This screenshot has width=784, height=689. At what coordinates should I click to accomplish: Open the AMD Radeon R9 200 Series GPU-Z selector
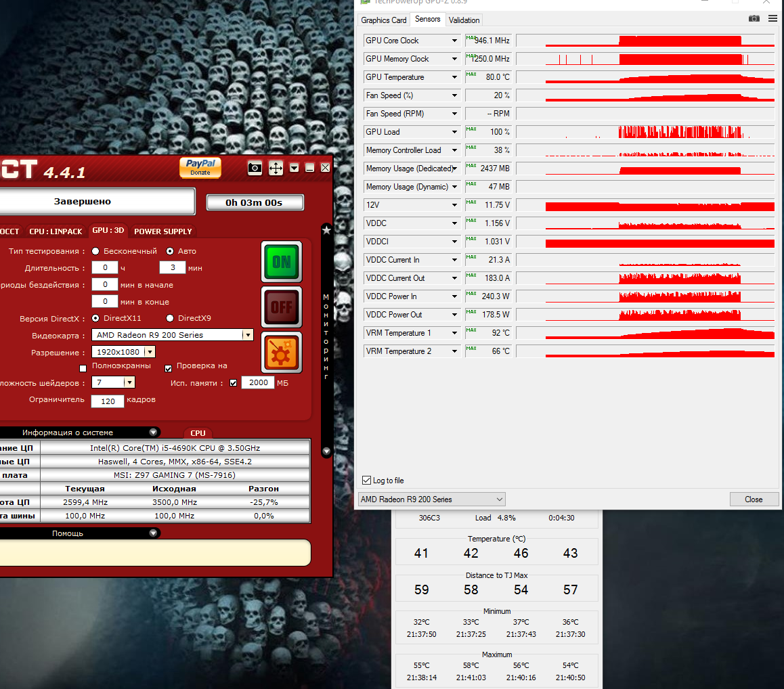pos(432,499)
